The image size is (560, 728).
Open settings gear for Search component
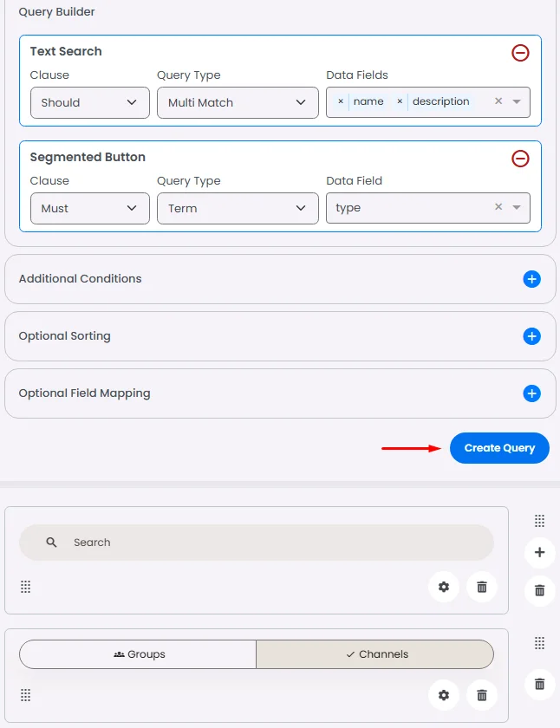point(444,587)
